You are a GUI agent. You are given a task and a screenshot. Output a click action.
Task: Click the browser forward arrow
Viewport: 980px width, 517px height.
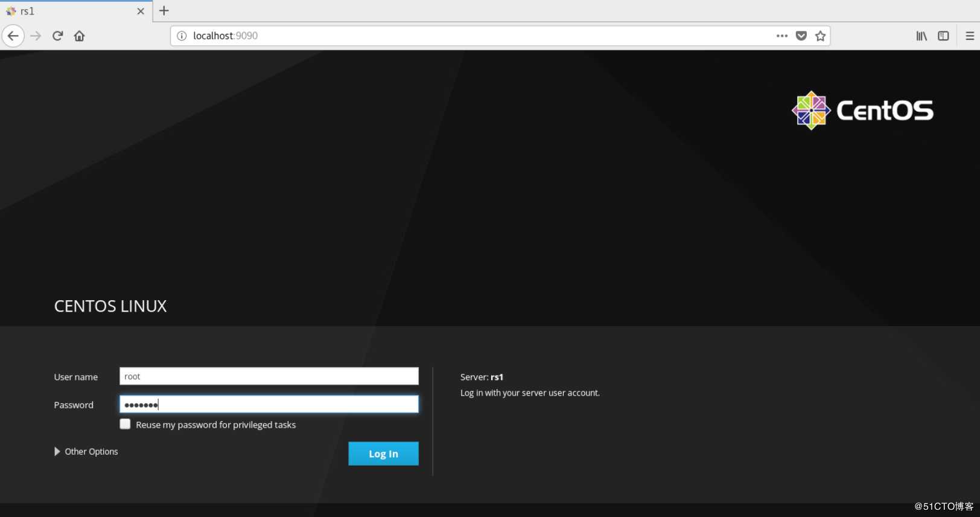click(36, 36)
